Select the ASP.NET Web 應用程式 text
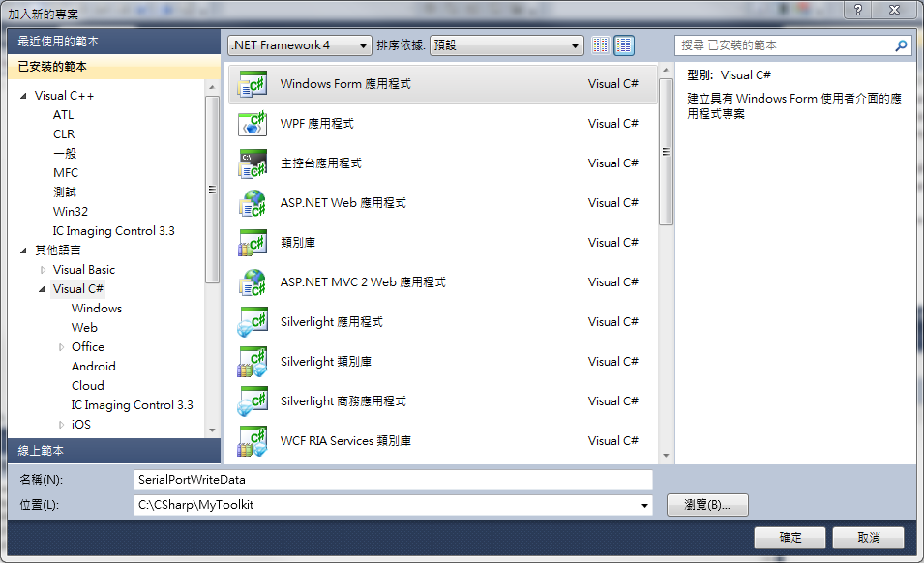 coord(343,202)
